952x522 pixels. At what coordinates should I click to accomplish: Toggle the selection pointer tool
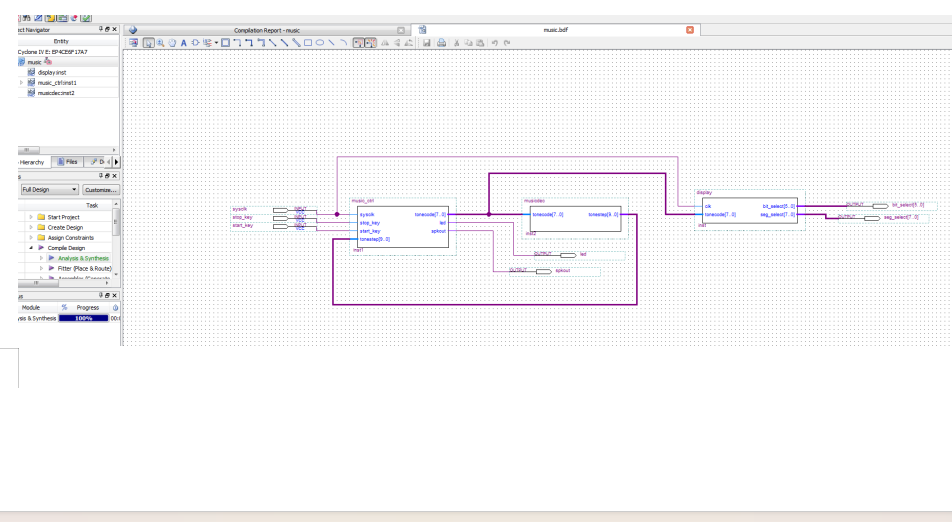pos(149,43)
